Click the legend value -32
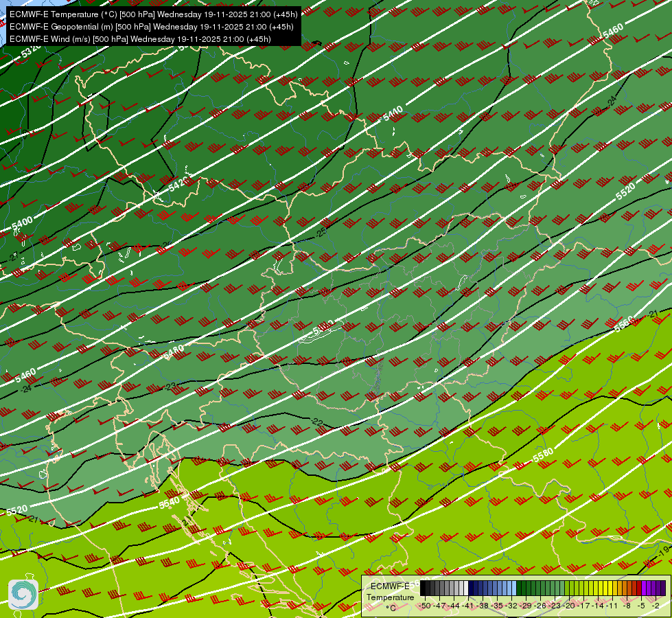Screen dimensions: 672x618 click(511, 606)
